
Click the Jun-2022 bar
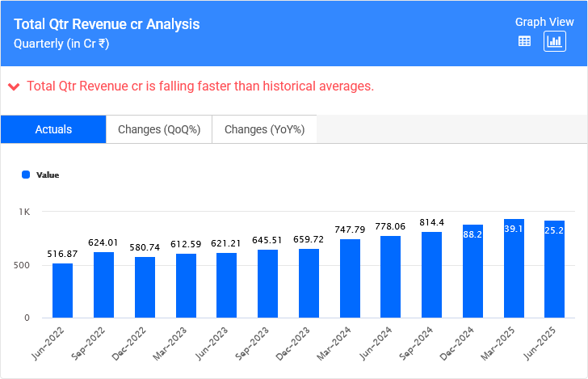pyautogui.click(x=63, y=290)
